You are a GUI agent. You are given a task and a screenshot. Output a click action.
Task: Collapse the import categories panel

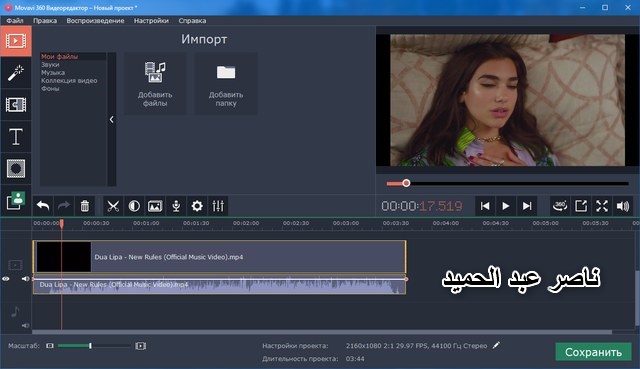click(x=111, y=119)
